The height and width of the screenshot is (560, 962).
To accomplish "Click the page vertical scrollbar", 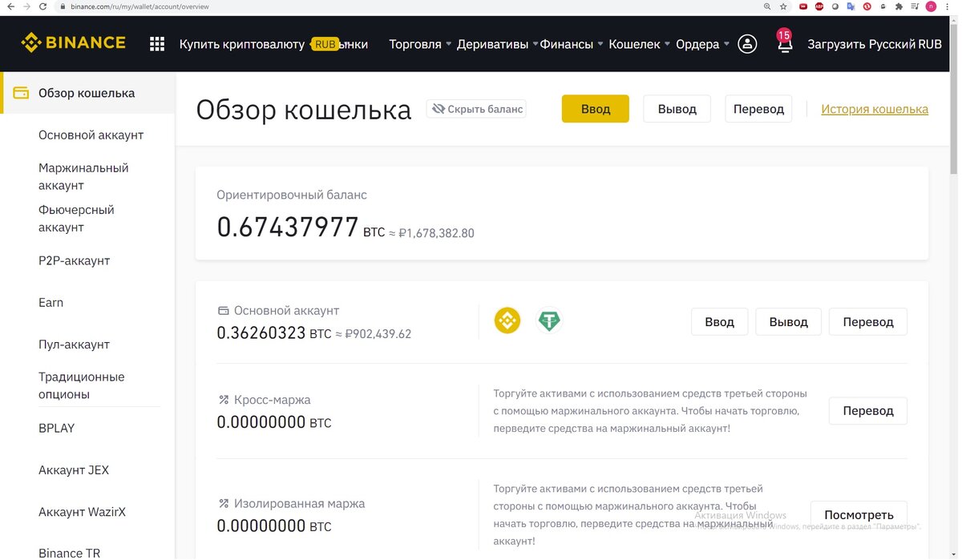I will coord(954,96).
